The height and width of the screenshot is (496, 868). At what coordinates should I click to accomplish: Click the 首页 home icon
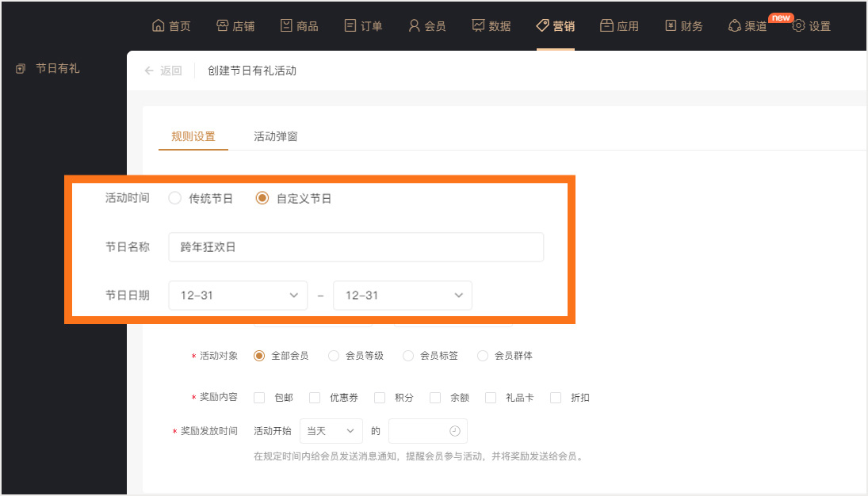[x=158, y=26]
